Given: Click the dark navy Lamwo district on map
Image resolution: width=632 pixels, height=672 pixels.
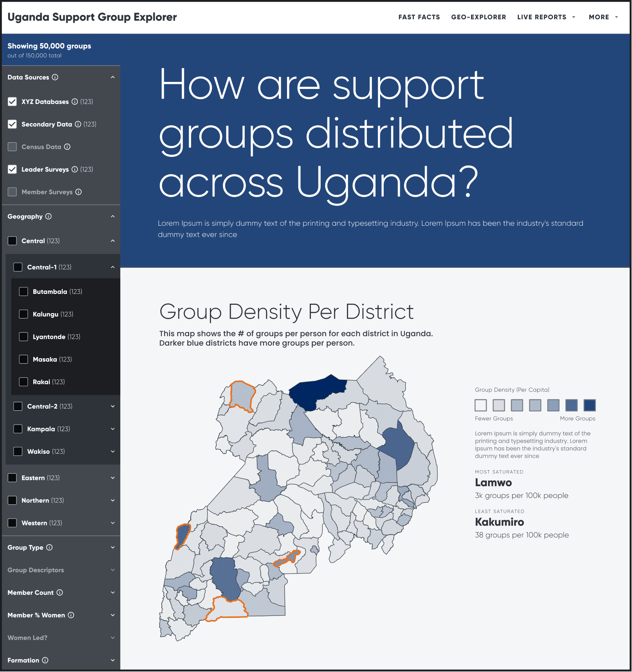Looking at the screenshot, I should point(317,390).
